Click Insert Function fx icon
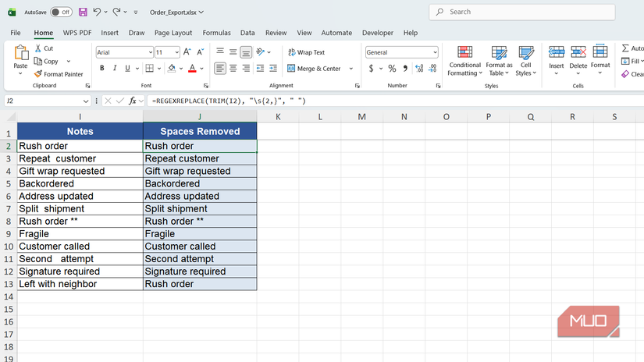644x362 pixels. [132, 101]
